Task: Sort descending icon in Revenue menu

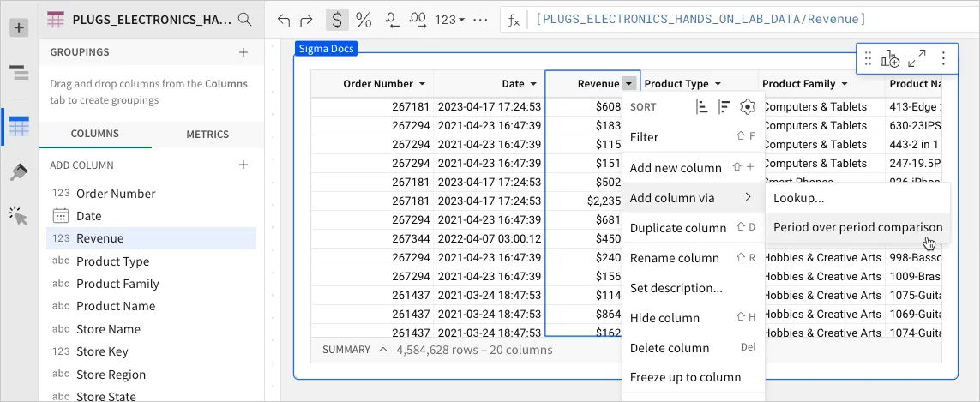Action: [724, 107]
